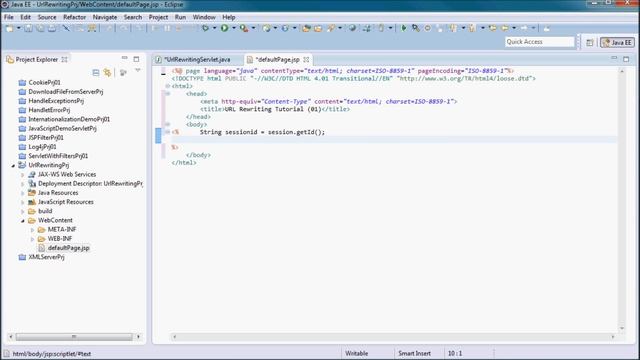Click in the Quick Access field
Screen dimensions: 640x360
(x=540, y=42)
